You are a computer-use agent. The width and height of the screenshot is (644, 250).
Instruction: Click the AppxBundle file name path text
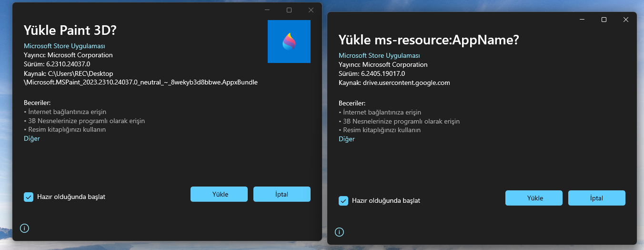click(x=141, y=82)
